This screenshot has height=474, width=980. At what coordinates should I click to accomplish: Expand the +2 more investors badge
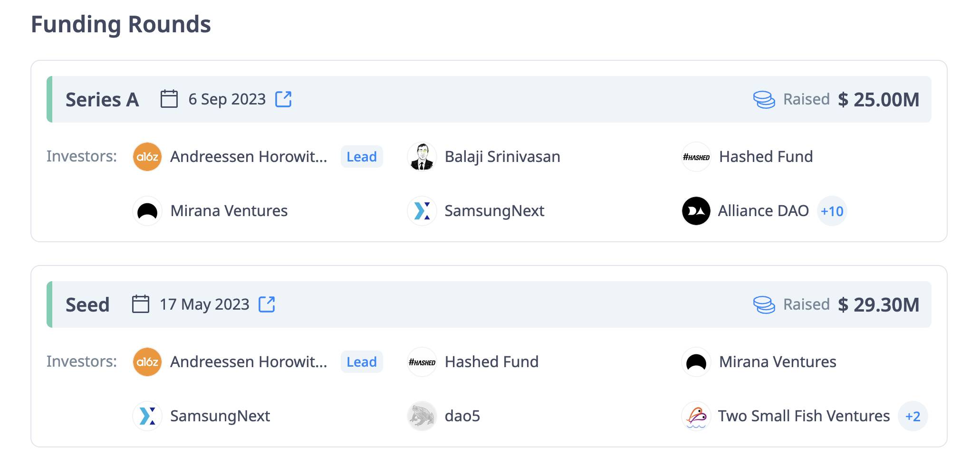pyautogui.click(x=913, y=416)
